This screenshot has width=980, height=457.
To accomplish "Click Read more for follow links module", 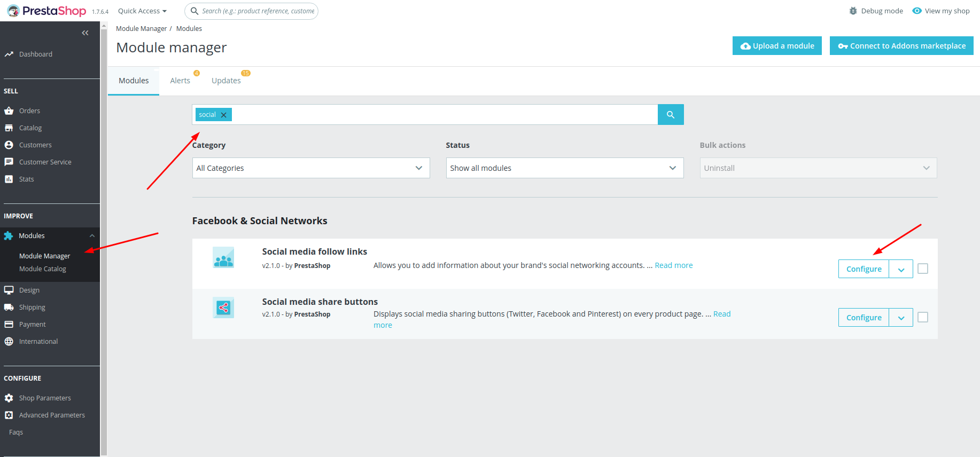I will [x=674, y=265].
